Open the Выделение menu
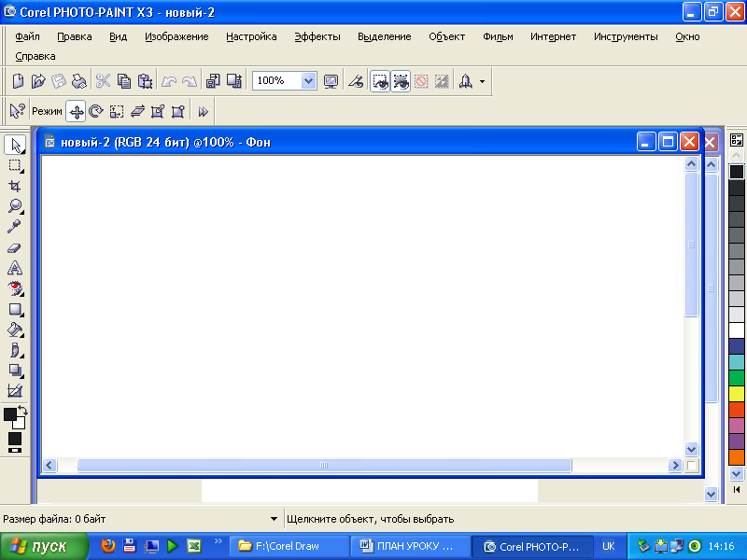Image resolution: width=747 pixels, height=560 pixels. pos(385,36)
